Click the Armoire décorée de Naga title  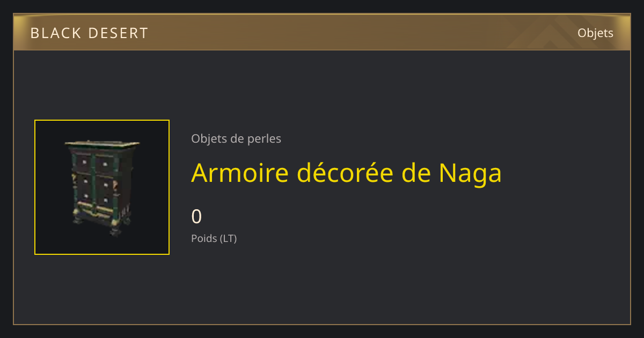pyautogui.click(x=346, y=173)
